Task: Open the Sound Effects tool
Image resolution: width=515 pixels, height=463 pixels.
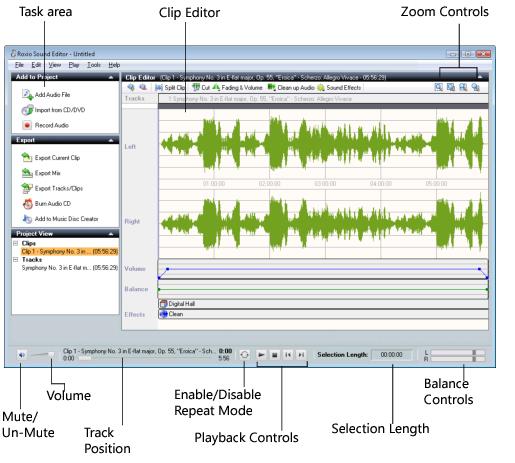Action: click(339, 88)
